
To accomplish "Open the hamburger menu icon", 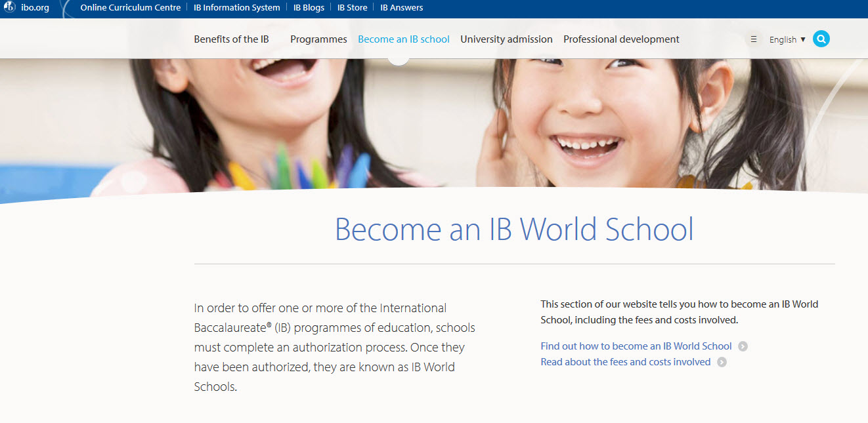I will [754, 39].
